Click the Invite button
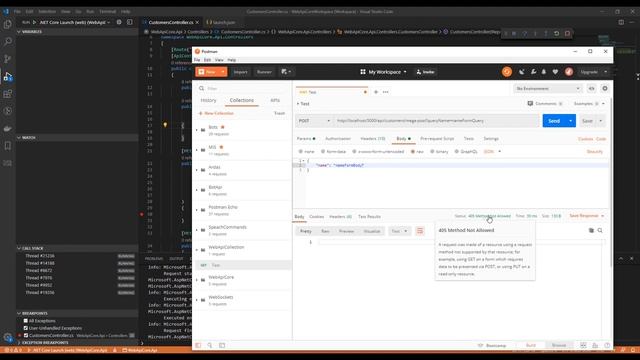 coord(425,72)
